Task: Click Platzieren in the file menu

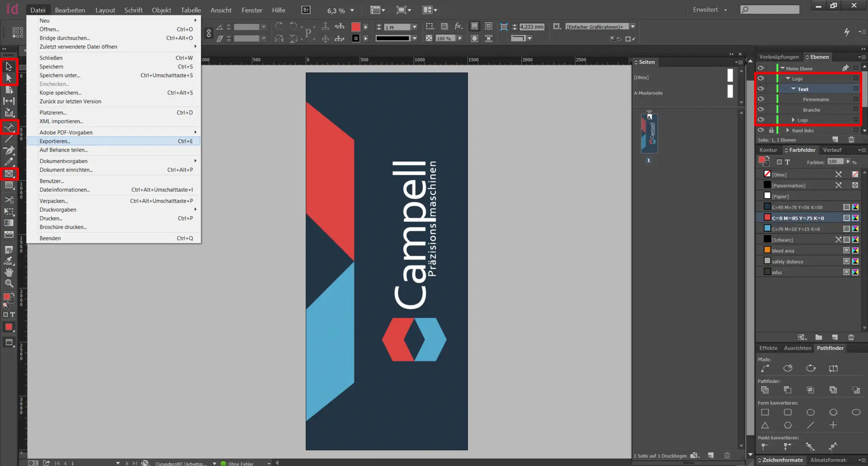Action: 52,113
